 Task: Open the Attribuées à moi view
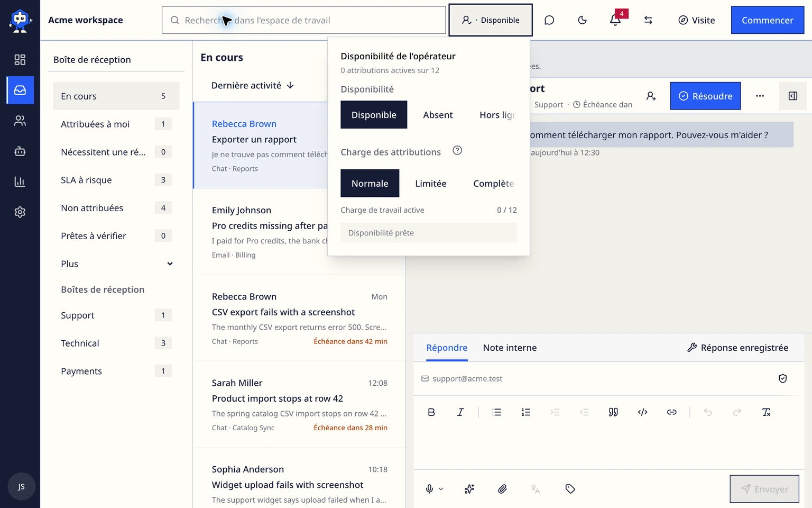pyautogui.click(x=116, y=124)
